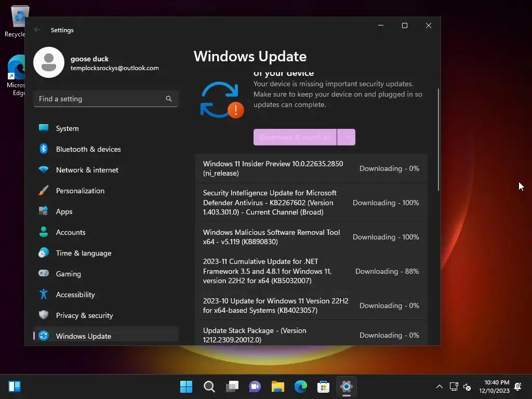
Task: Open the notification center bell icon
Action: tap(518, 387)
